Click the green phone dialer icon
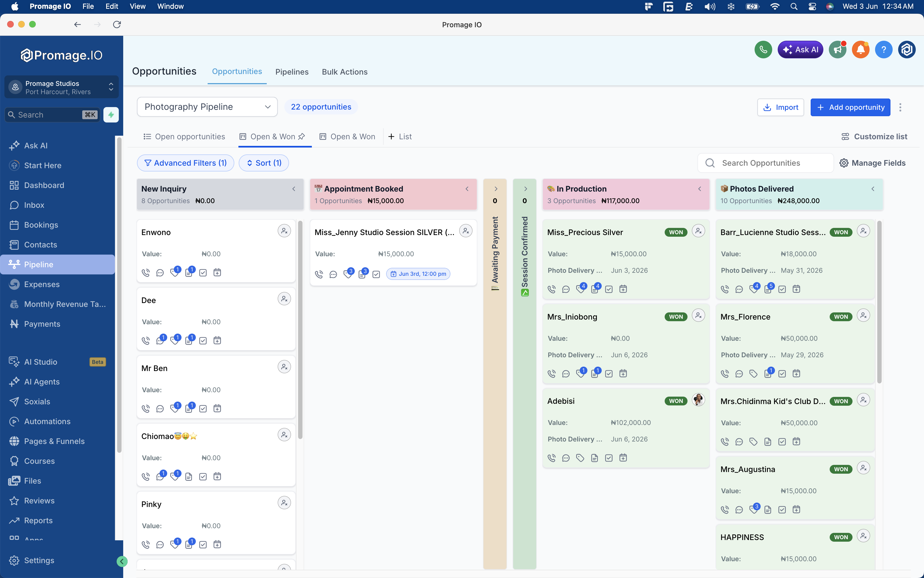Viewport: 924px width, 578px height. 763,50
